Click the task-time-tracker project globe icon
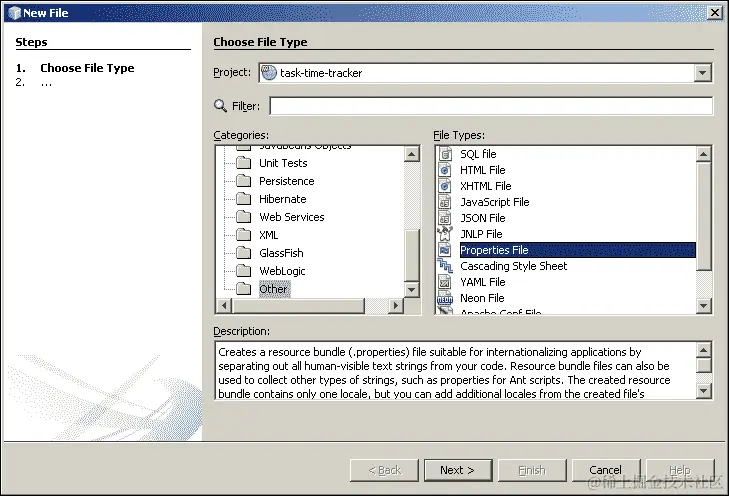Screen dimensions: 729x496 (269, 73)
